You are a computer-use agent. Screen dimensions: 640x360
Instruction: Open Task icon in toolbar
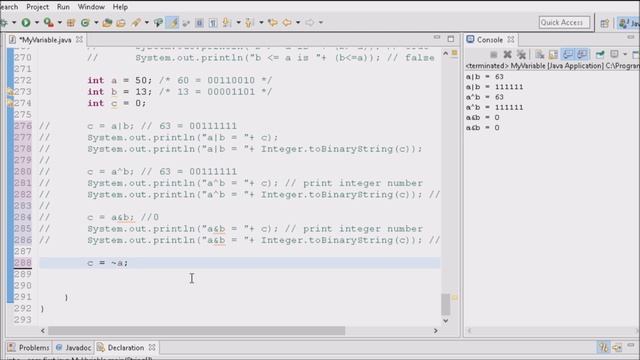pyautogui.click(x=121, y=23)
